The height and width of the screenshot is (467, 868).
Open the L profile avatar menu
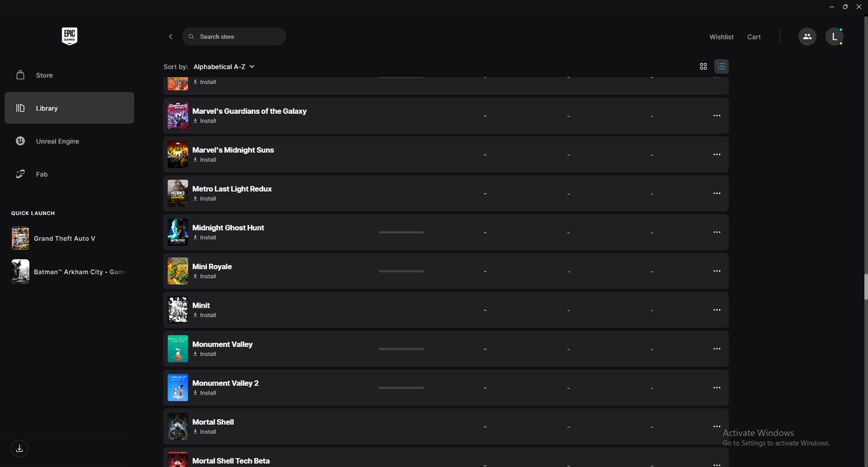pyautogui.click(x=834, y=37)
